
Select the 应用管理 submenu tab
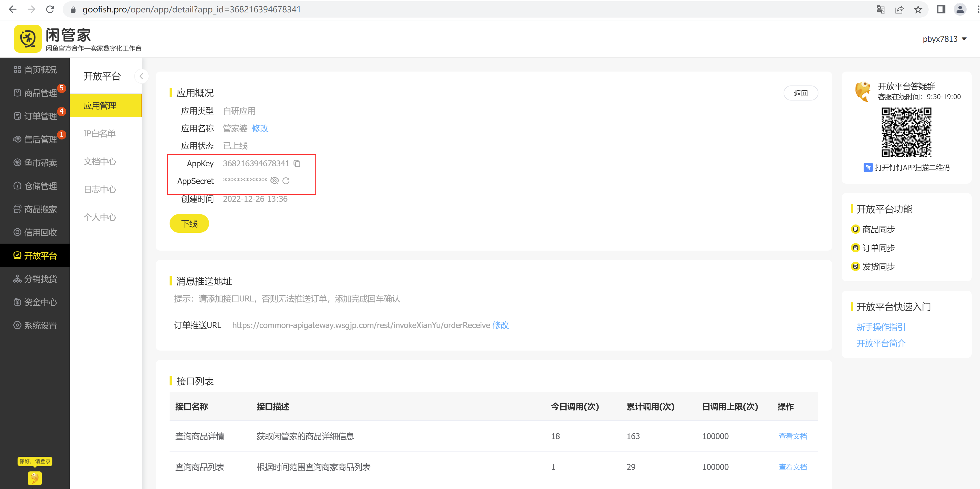point(106,105)
